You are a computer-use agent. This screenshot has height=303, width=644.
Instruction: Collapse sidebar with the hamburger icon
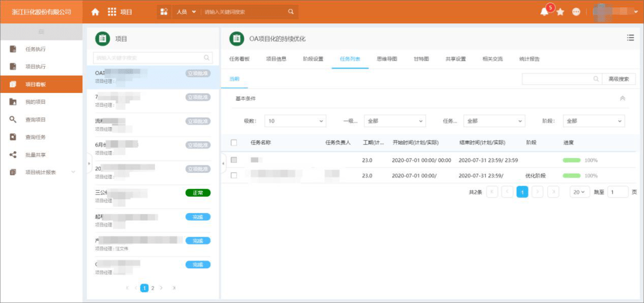41,32
